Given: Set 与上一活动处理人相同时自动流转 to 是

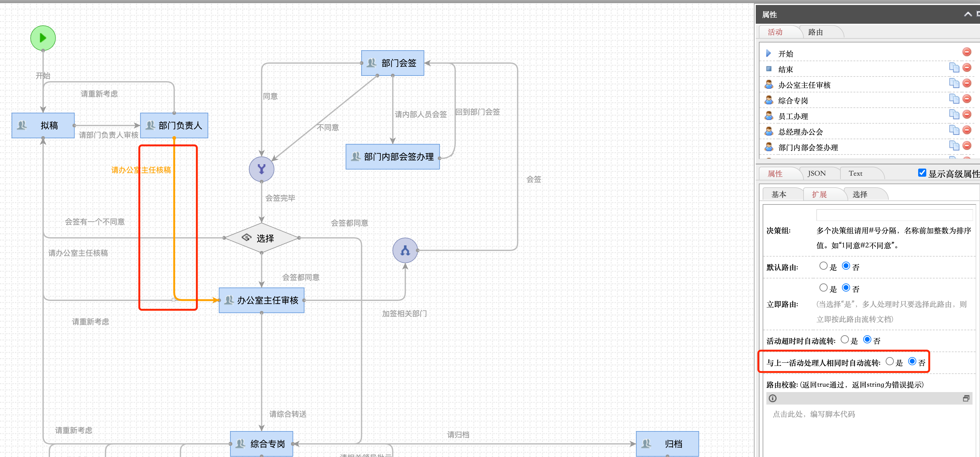Looking at the screenshot, I should [x=889, y=361].
